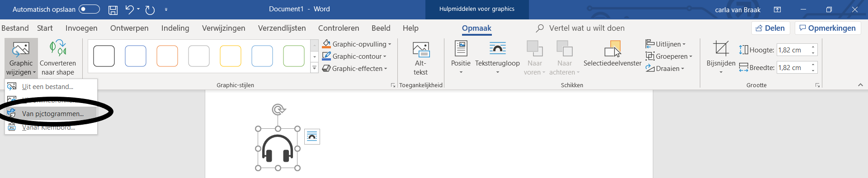Apply the yellow outline graphic style
This screenshot has height=178, width=868.
click(231, 56)
